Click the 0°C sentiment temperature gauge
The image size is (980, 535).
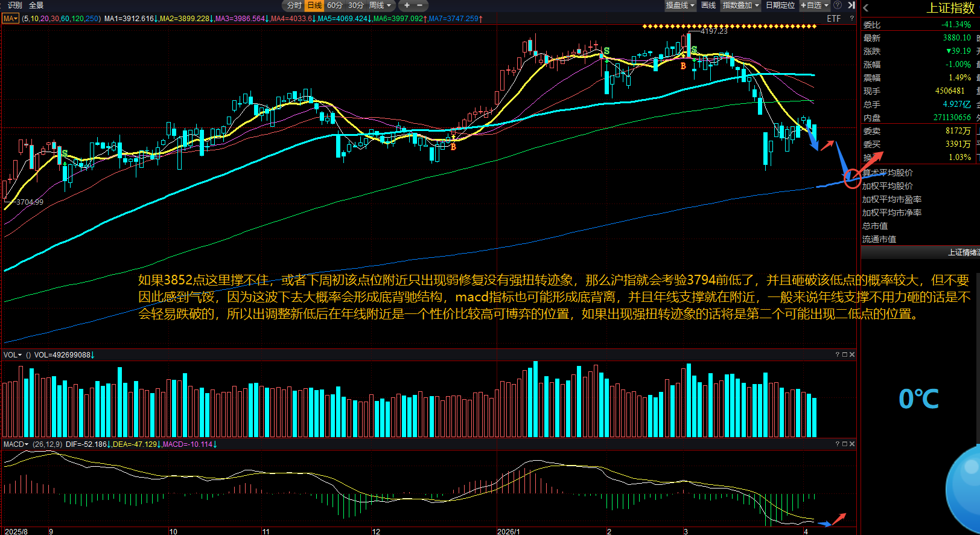[918, 399]
